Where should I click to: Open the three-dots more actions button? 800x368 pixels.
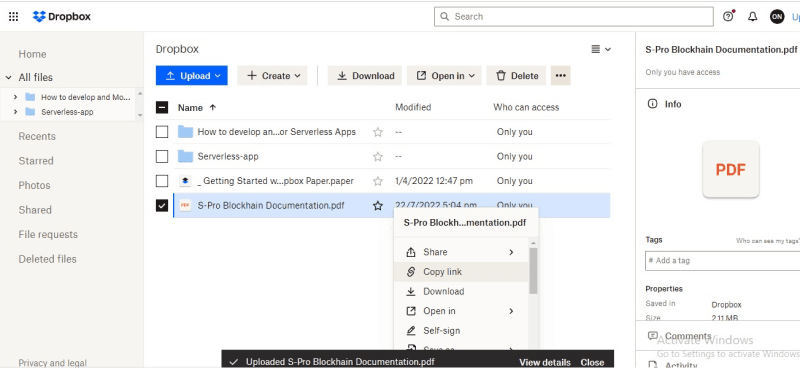(561, 76)
